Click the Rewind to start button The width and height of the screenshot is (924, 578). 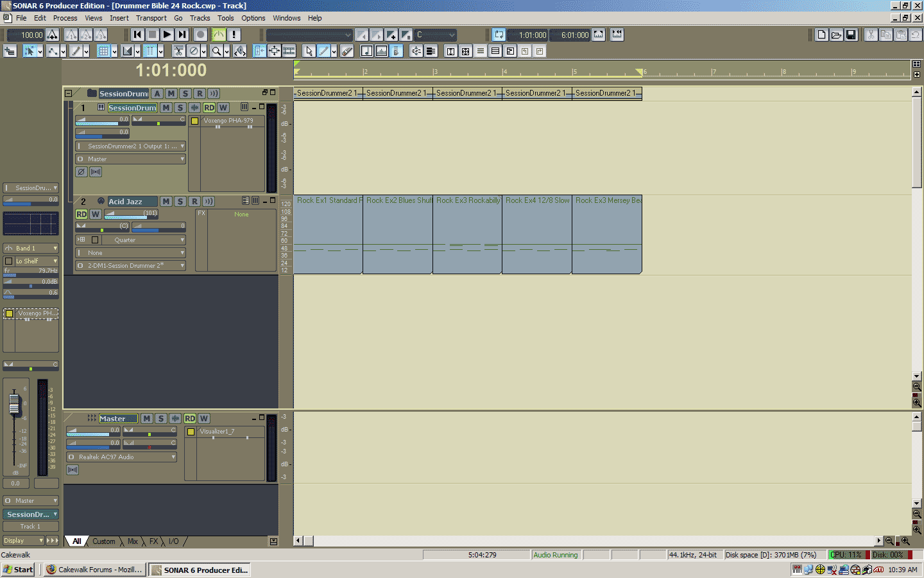[138, 35]
